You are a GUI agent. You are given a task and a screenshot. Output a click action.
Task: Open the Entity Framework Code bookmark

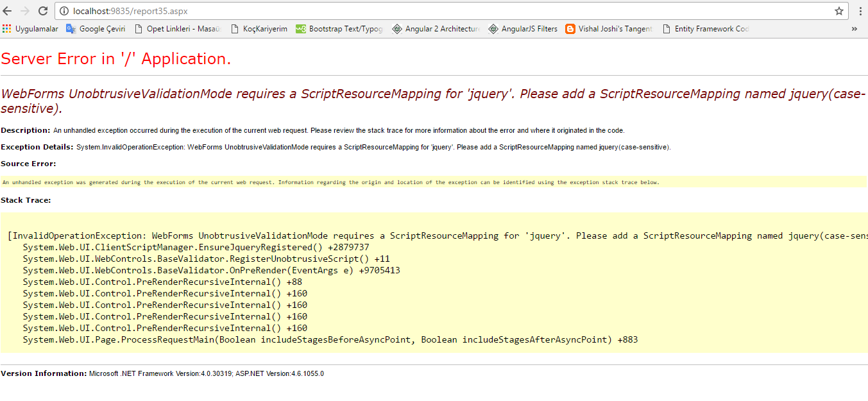[706, 29]
